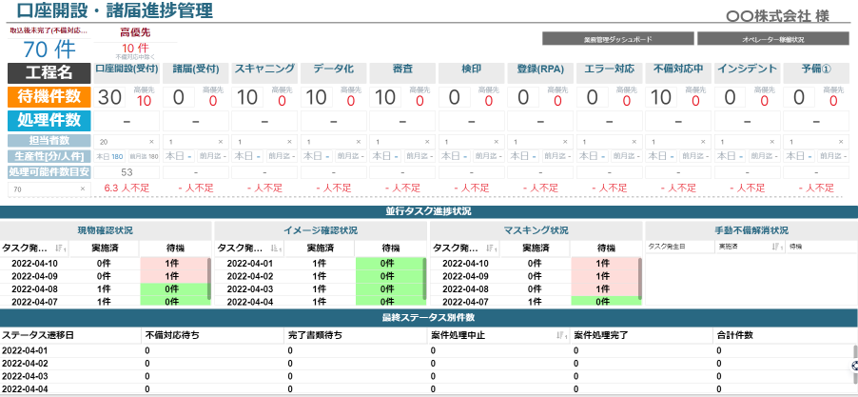This screenshot has height=397, width=858.
Task: Clear the データ化 staff count field
Action: (359, 142)
